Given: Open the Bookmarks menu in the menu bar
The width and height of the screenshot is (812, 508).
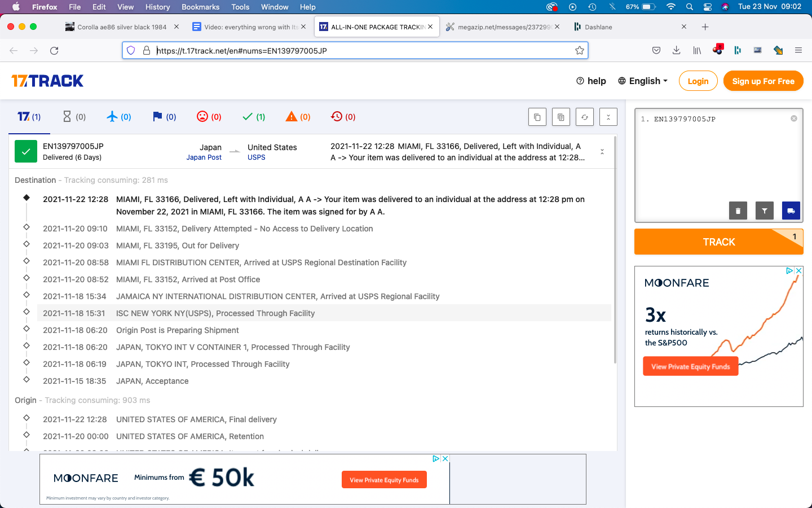Looking at the screenshot, I should (200, 7).
